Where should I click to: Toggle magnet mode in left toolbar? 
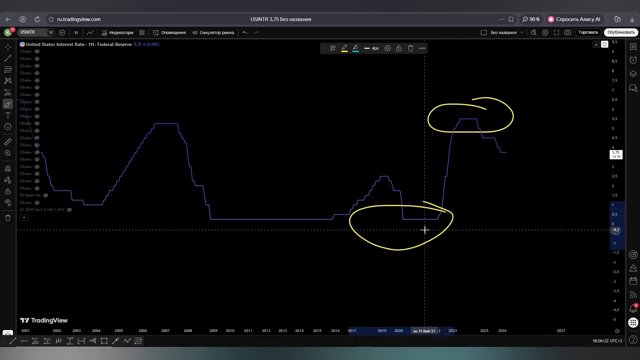8,168
